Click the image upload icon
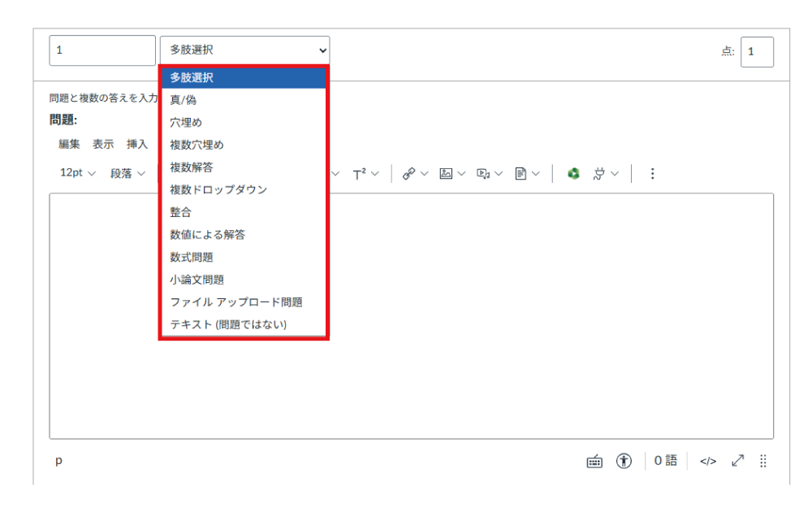Viewport: 812px width, 508px height. (x=446, y=173)
